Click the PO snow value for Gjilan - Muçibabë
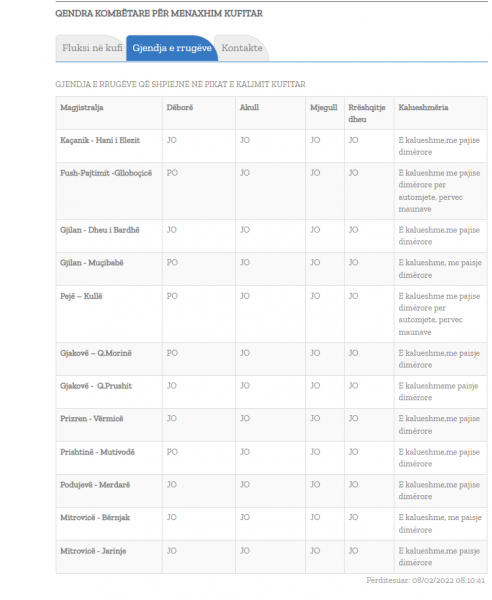Image resolution: width=492 pixels, height=600 pixels. click(172, 263)
